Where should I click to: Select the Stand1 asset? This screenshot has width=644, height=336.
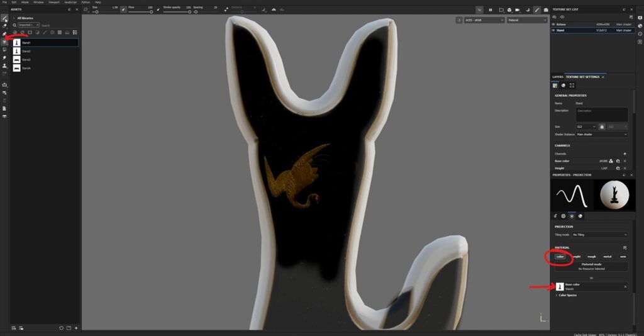[x=45, y=42]
